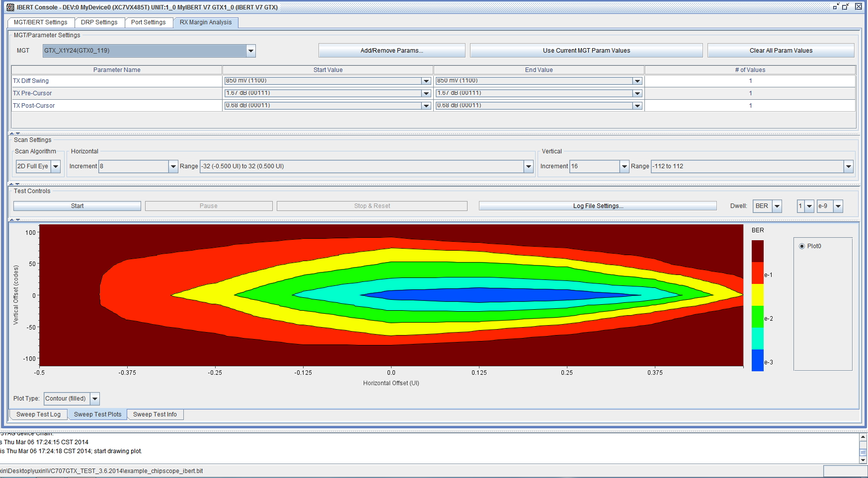This screenshot has width=868, height=478.
Task: Click the scroll down arrow in log console
Action: click(863, 460)
